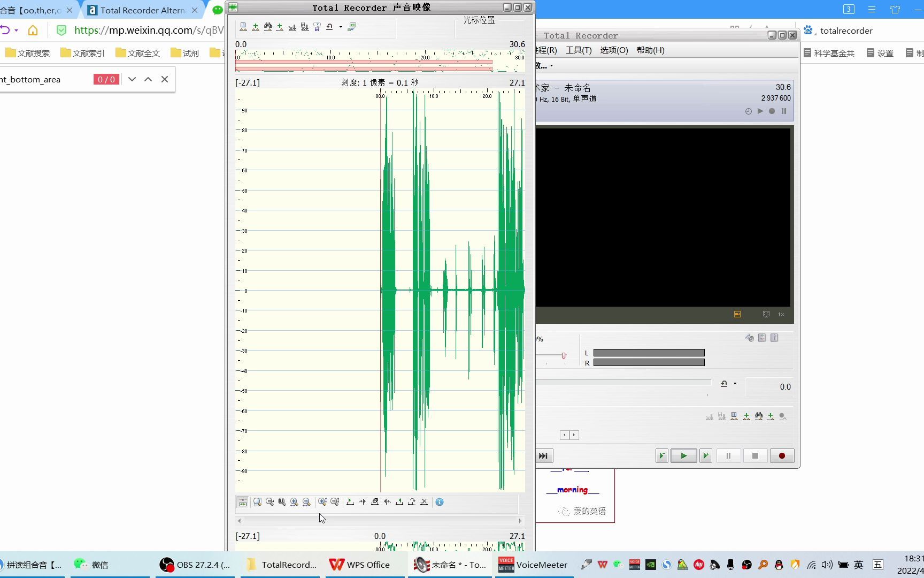Click the return-to-position arrow icon in sound image toolbar
The image size is (924, 578).
(x=329, y=26)
